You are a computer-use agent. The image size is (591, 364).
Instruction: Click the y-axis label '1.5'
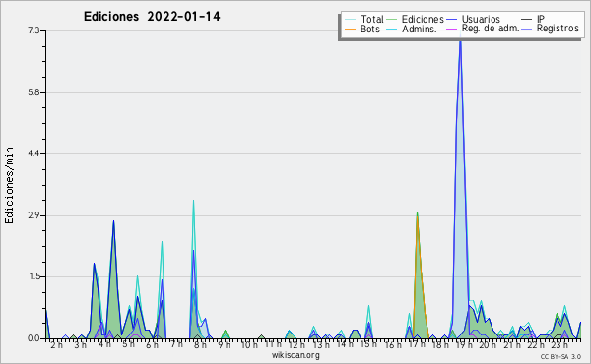click(33, 276)
